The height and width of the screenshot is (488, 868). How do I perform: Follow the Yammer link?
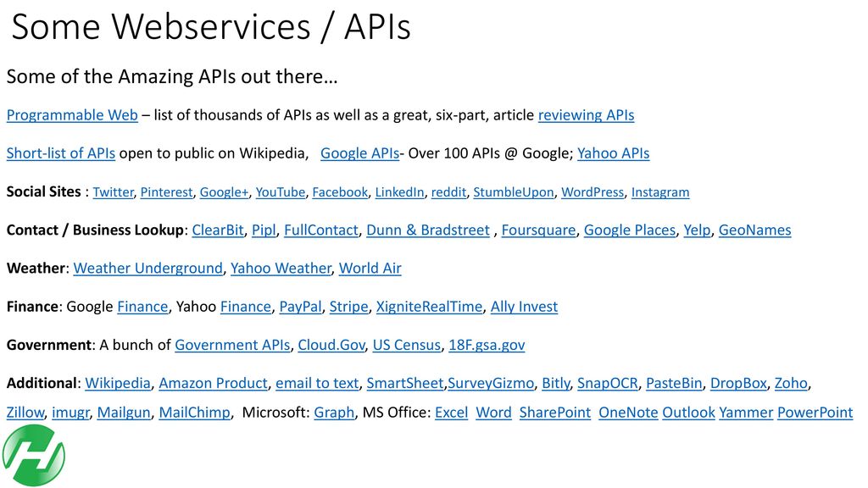click(x=746, y=413)
